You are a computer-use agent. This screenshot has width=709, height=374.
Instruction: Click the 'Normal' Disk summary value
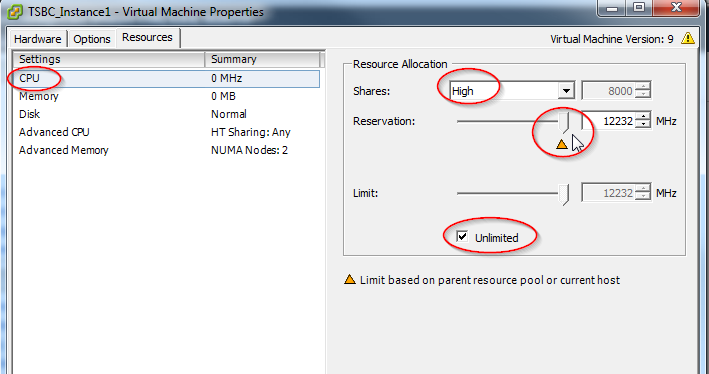[229, 114]
